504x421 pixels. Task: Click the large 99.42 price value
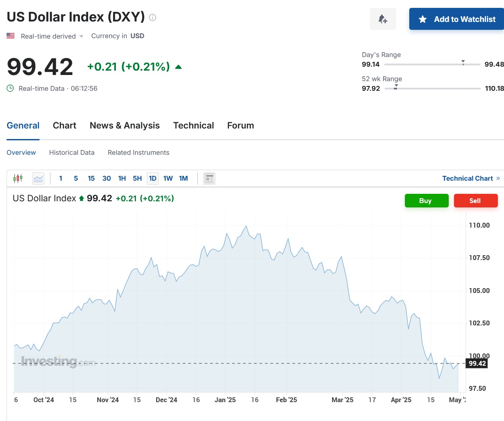click(x=40, y=67)
